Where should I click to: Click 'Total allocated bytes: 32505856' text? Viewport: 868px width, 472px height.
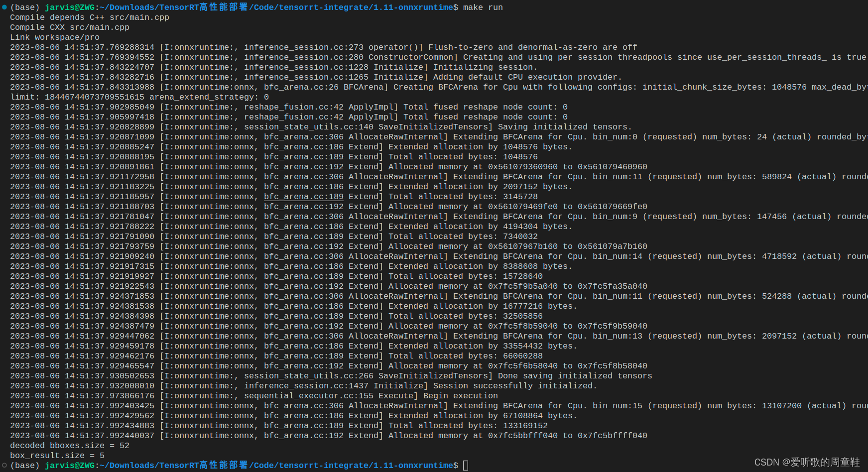[466, 316]
